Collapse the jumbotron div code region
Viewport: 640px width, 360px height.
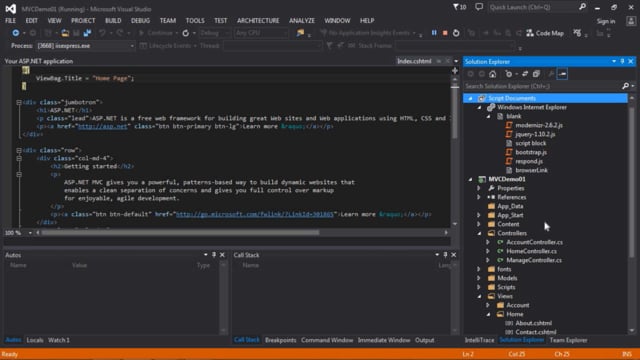pos(19,102)
